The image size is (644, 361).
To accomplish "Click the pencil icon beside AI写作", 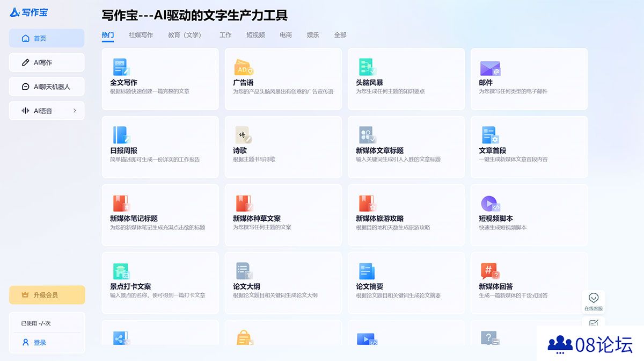I will coord(25,62).
